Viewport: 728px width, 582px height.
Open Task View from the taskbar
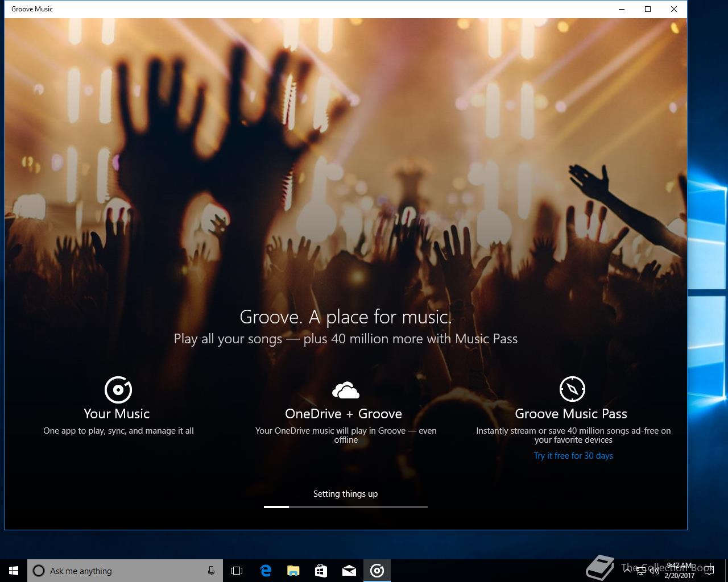click(x=237, y=571)
